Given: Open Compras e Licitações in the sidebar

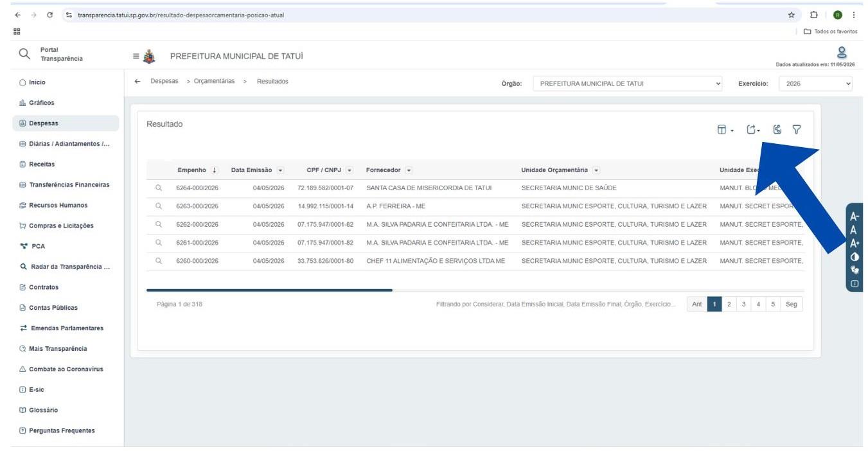Looking at the screenshot, I should 65,225.
